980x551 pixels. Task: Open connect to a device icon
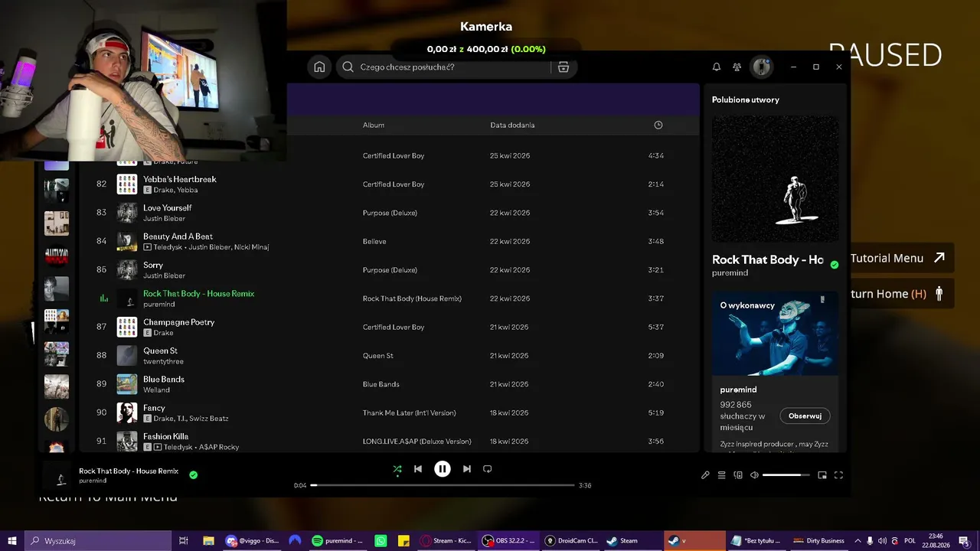pos(738,475)
